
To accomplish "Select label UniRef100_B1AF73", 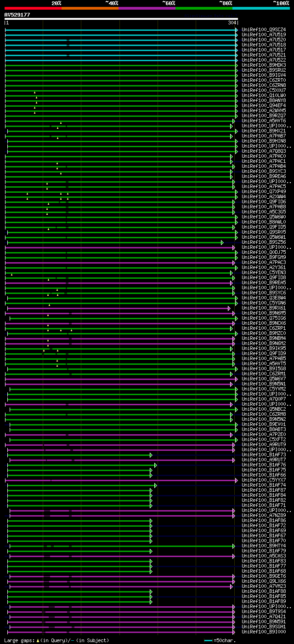I will point(264,454).
